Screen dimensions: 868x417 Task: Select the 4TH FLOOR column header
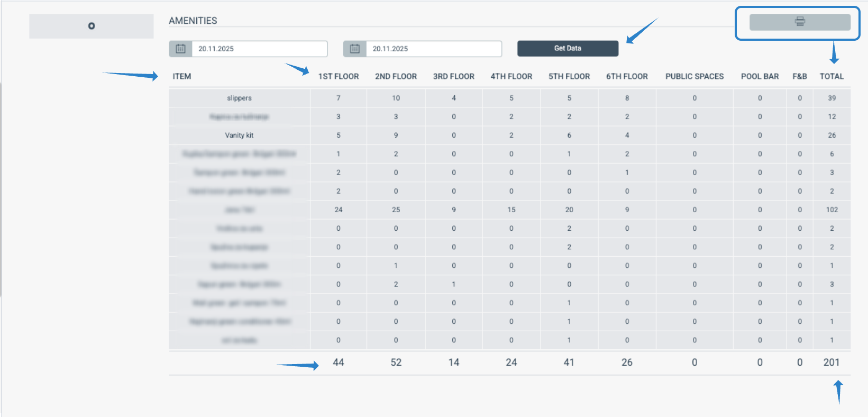coord(511,76)
